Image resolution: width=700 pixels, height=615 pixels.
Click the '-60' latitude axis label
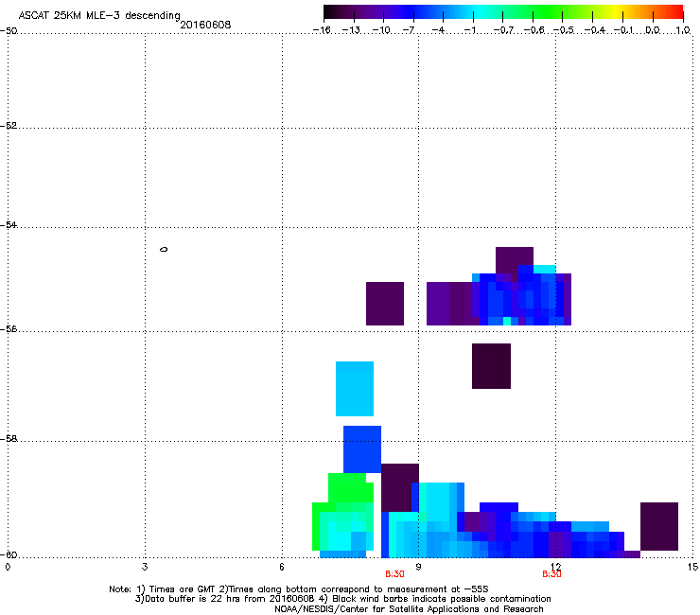[x=9, y=554]
